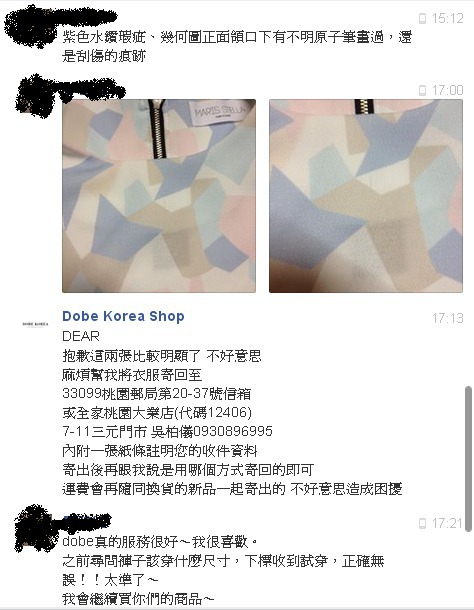The height and width of the screenshot is (610, 474).
Task: Click the Dobe Korea Shop avatar logo
Action: [35, 324]
